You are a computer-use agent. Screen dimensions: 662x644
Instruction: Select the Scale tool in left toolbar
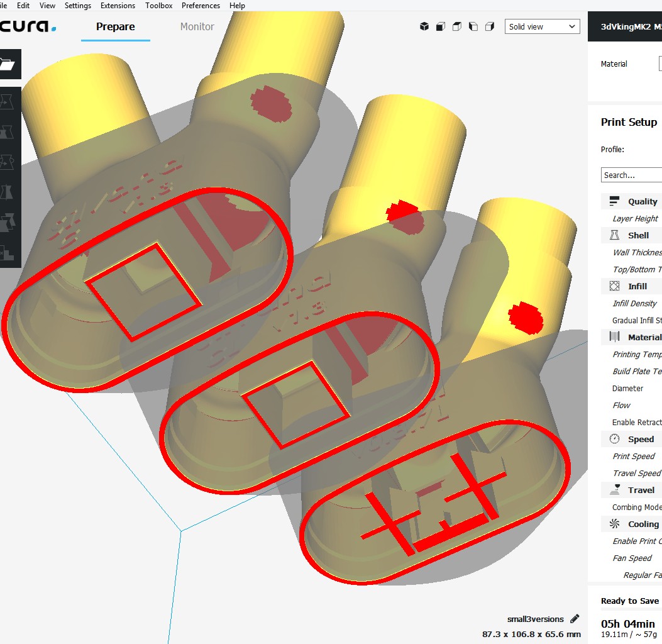[8, 131]
